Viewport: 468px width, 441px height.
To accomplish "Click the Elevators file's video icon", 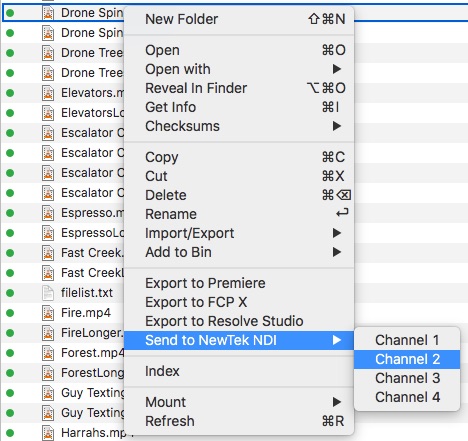I will click(x=48, y=93).
